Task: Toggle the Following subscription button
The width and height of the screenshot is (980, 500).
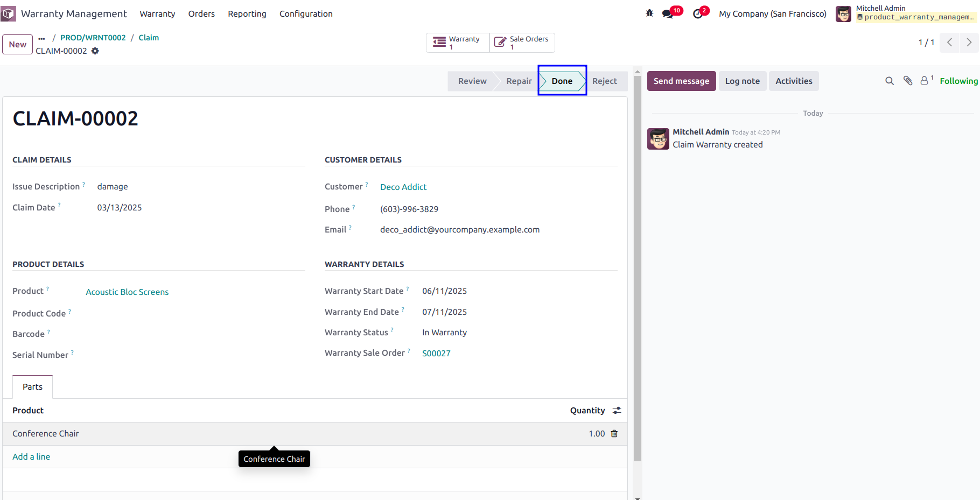Action: tap(958, 81)
